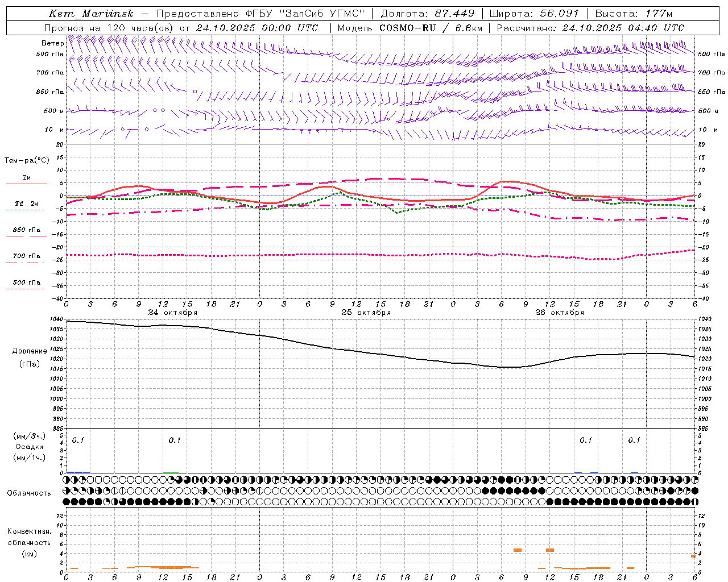Select the Тем-ра(°C) temperature panel label
The width and height of the screenshot is (728, 582).
pyautogui.click(x=27, y=161)
